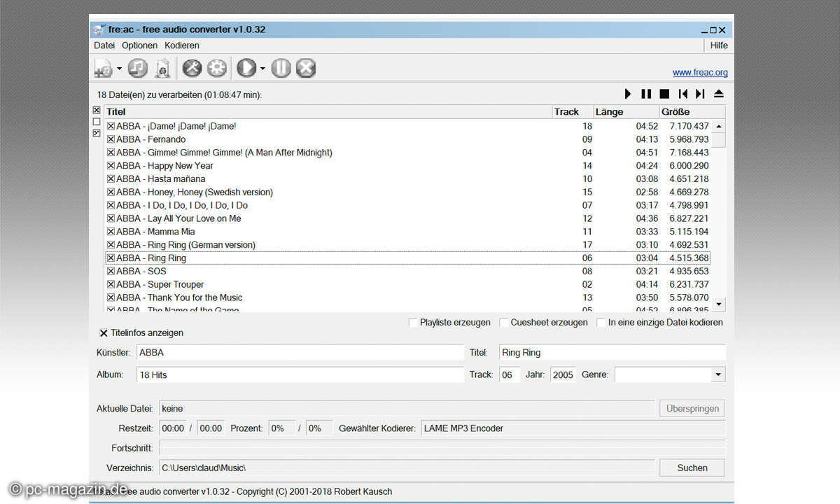
Task: Open the dropdown arrow beside add files icon
Action: point(119,69)
